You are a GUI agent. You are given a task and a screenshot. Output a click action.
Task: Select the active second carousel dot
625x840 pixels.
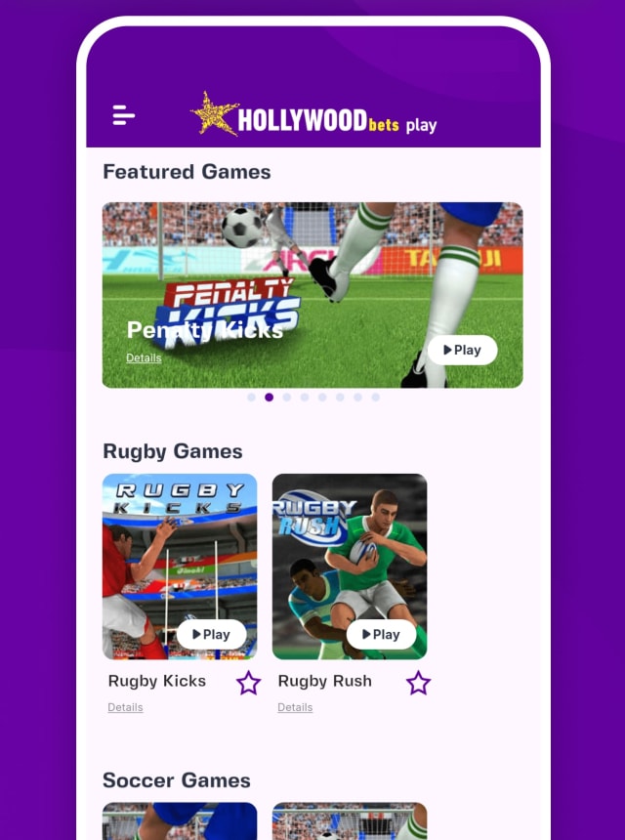pos(269,397)
